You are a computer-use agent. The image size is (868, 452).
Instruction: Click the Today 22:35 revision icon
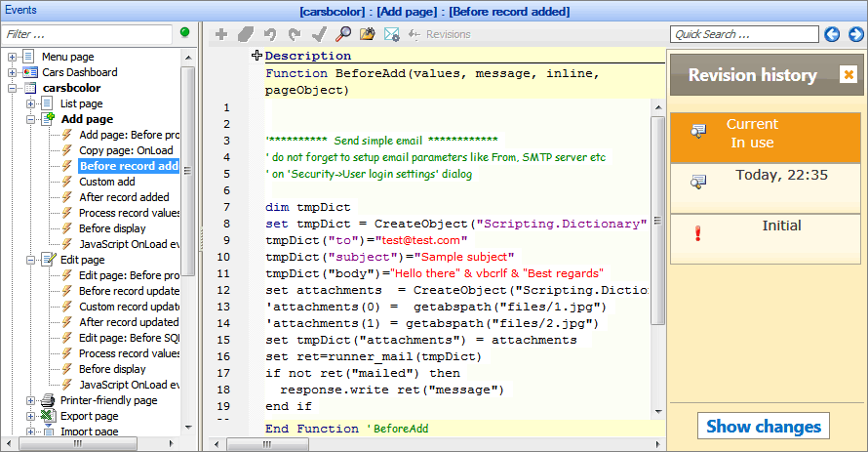click(x=698, y=182)
